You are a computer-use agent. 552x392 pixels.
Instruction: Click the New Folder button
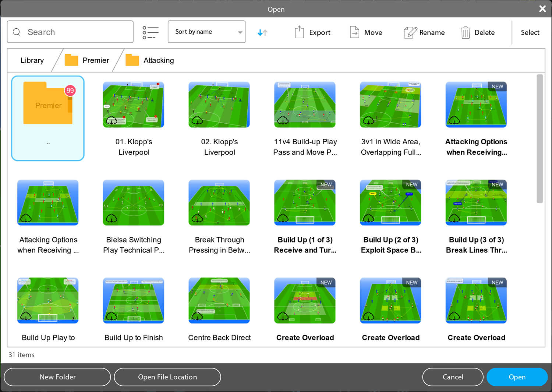coord(57,377)
